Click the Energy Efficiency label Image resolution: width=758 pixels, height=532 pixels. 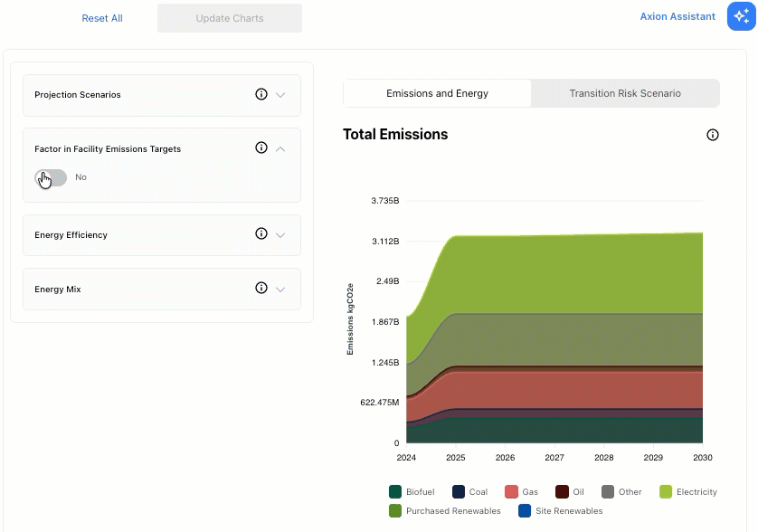coord(71,235)
